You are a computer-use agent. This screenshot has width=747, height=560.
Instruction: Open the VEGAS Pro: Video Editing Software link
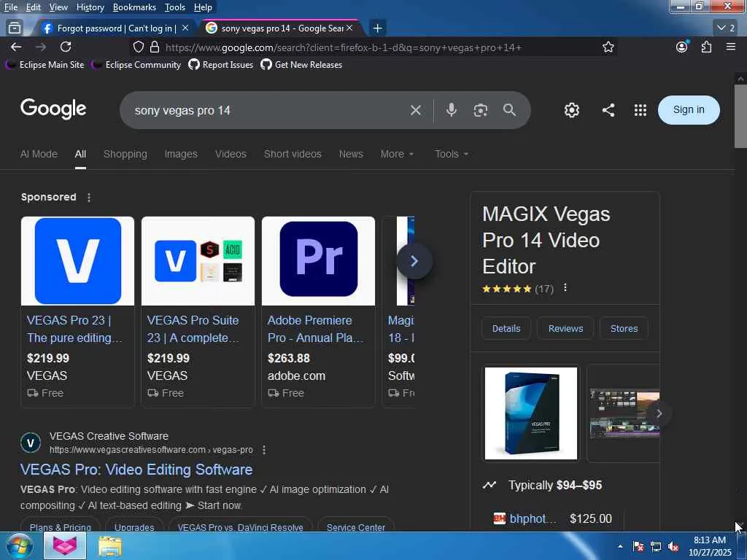(x=136, y=470)
